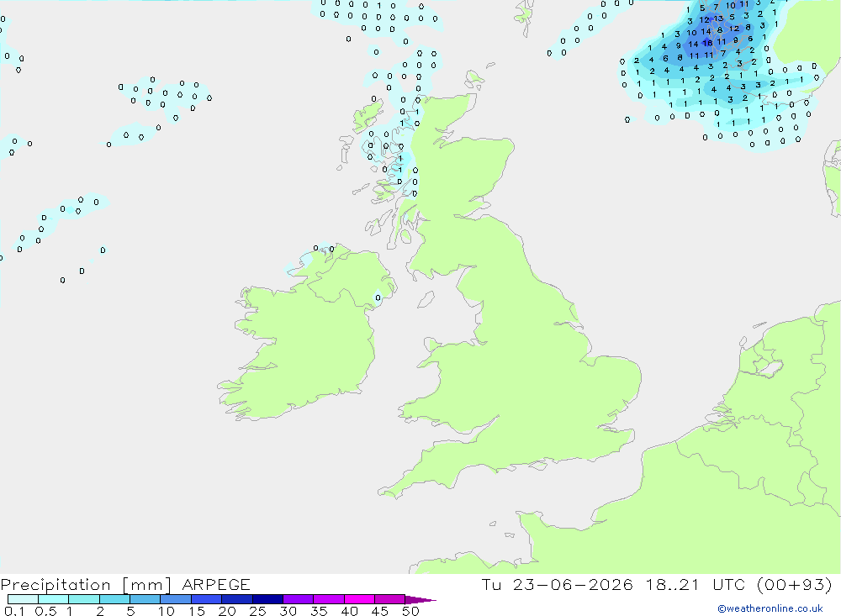Click the legend label 25
The image size is (841, 616).
257,611
